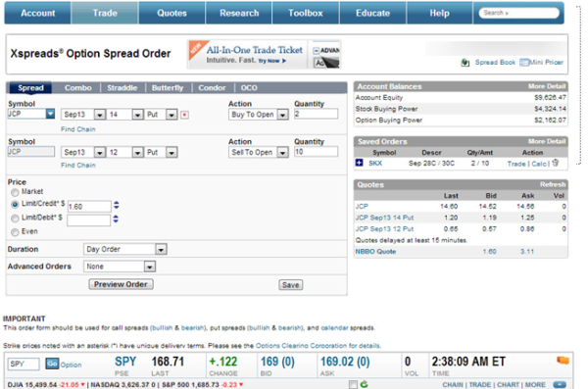Viewport: 588px width, 389px height.
Task: Toggle the checkbox next to refresh icon
Action: click(353, 384)
